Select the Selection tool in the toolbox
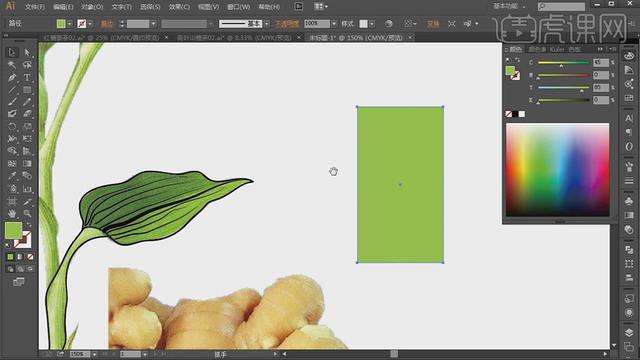This screenshot has width=640, height=360. [x=12, y=52]
